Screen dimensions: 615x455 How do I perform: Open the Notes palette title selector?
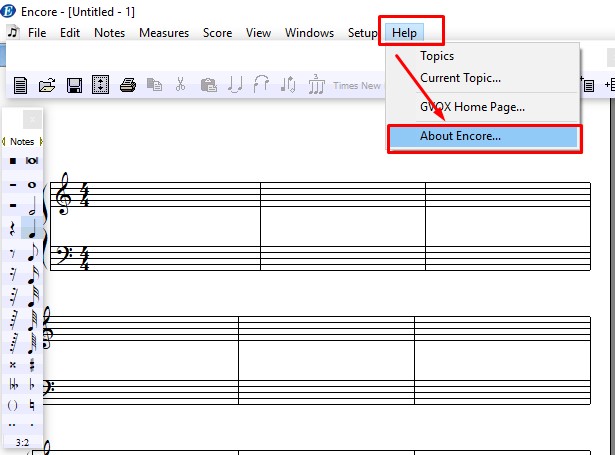pos(22,141)
